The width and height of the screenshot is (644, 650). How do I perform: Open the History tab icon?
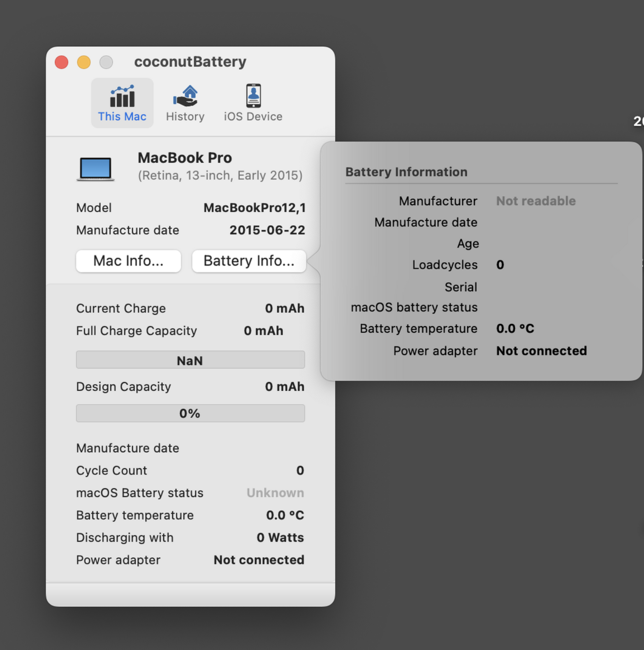point(185,96)
